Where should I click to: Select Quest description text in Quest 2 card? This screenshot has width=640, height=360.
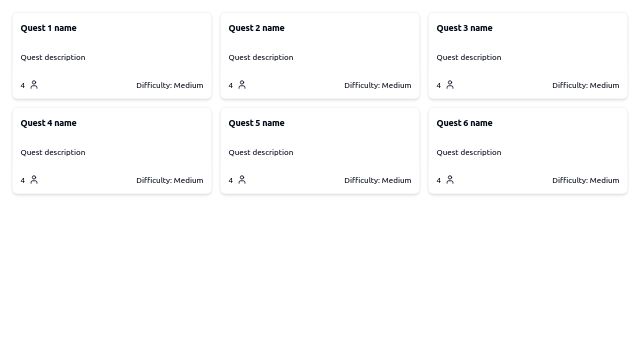click(261, 58)
